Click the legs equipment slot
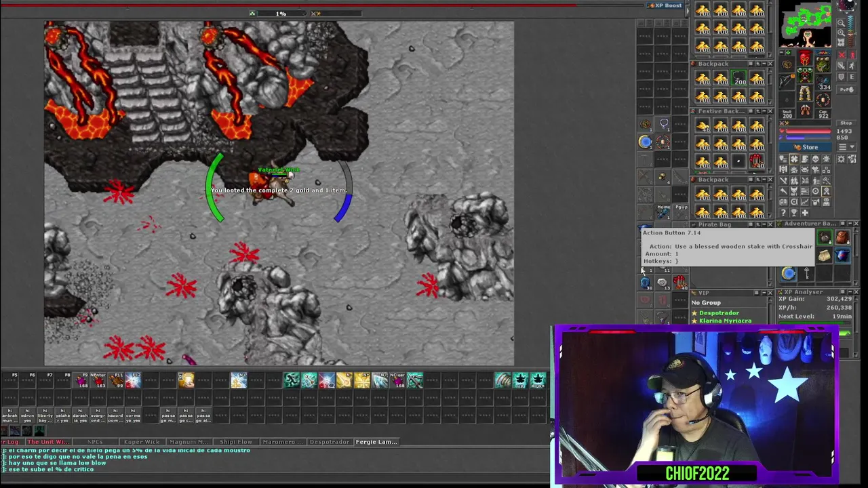This screenshot has width=868, height=488. tap(805, 93)
